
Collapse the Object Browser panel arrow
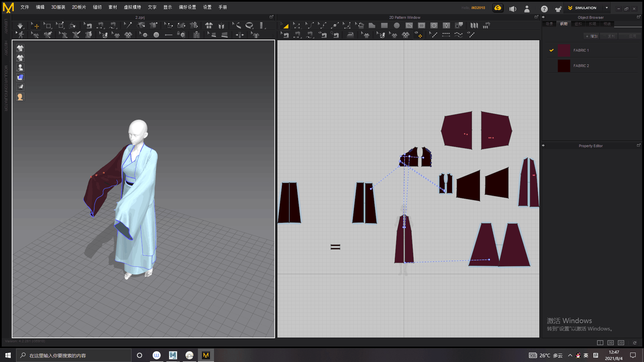coord(543,17)
